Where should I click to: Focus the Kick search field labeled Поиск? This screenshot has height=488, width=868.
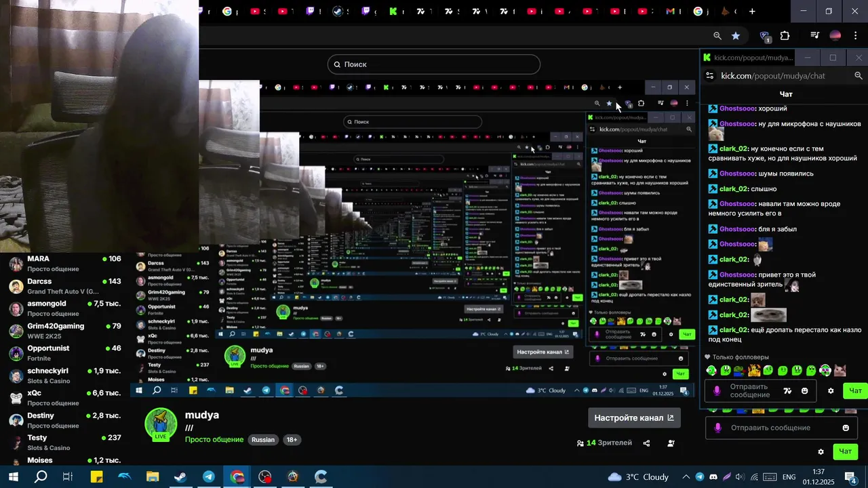434,64
